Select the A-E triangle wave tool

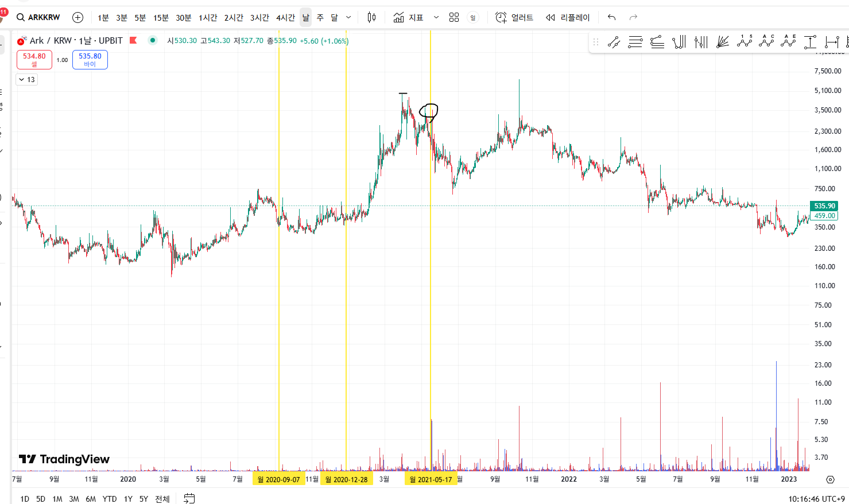click(788, 41)
